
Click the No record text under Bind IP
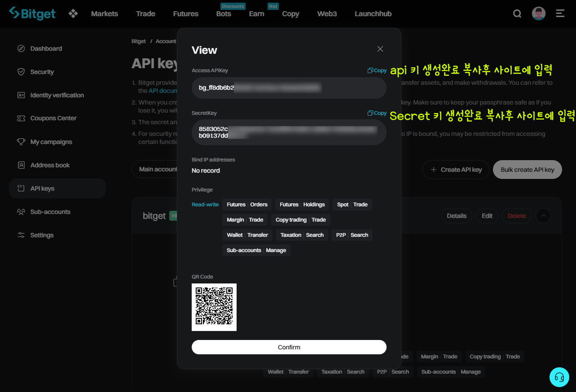point(206,170)
